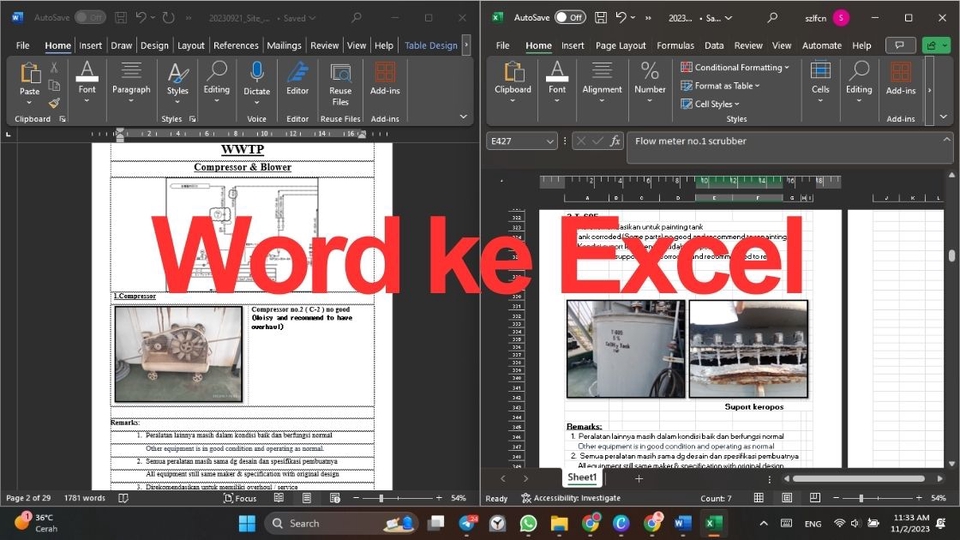Toggle AutoSave switch in Word
The width and height of the screenshot is (960, 540).
pyautogui.click(x=90, y=18)
